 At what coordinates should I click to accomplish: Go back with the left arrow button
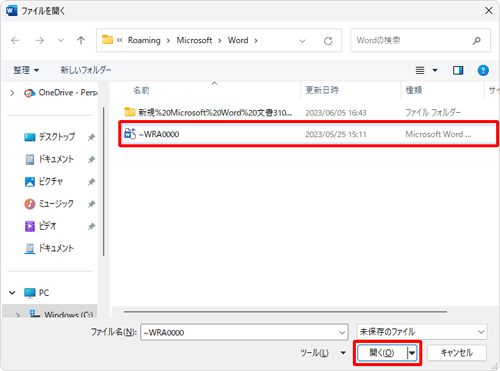click(x=15, y=41)
